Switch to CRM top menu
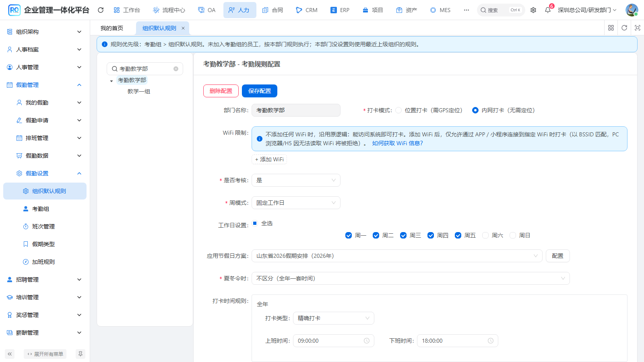 pyautogui.click(x=307, y=10)
